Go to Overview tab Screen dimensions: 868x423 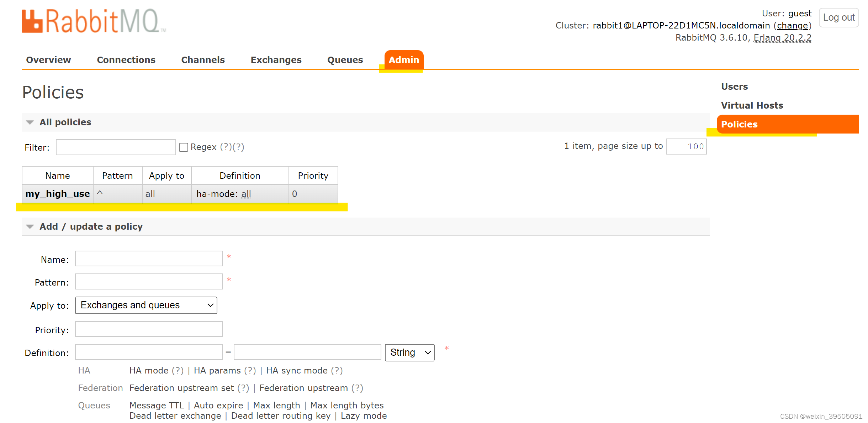coord(48,60)
